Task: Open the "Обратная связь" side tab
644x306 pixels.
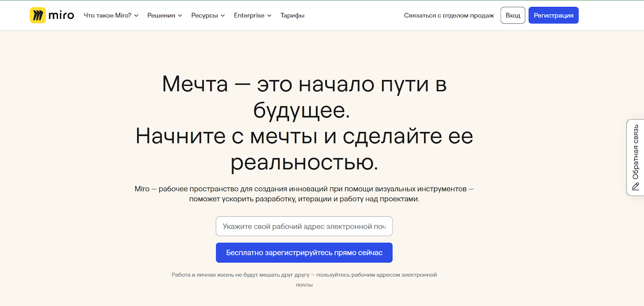Action: (636, 152)
